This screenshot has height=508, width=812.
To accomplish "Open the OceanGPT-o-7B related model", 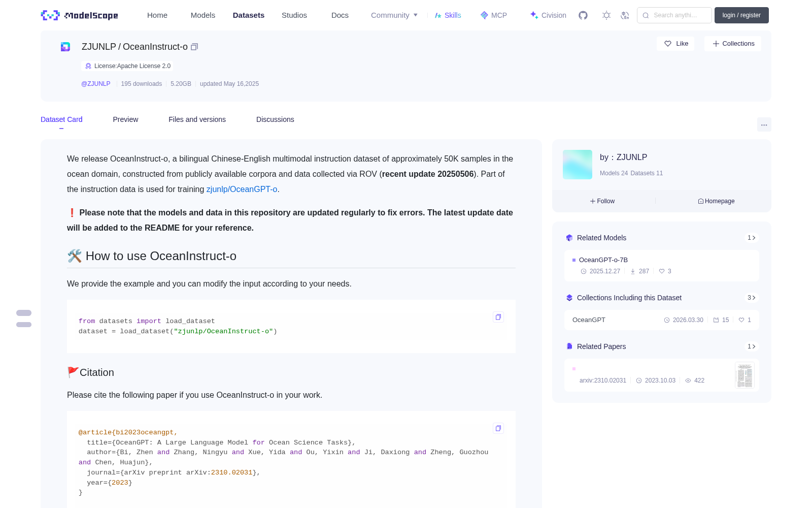I will pyautogui.click(x=603, y=260).
